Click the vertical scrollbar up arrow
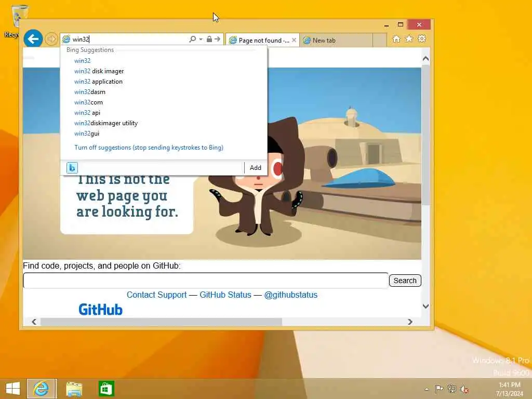The height and width of the screenshot is (399, 532). tap(426, 59)
